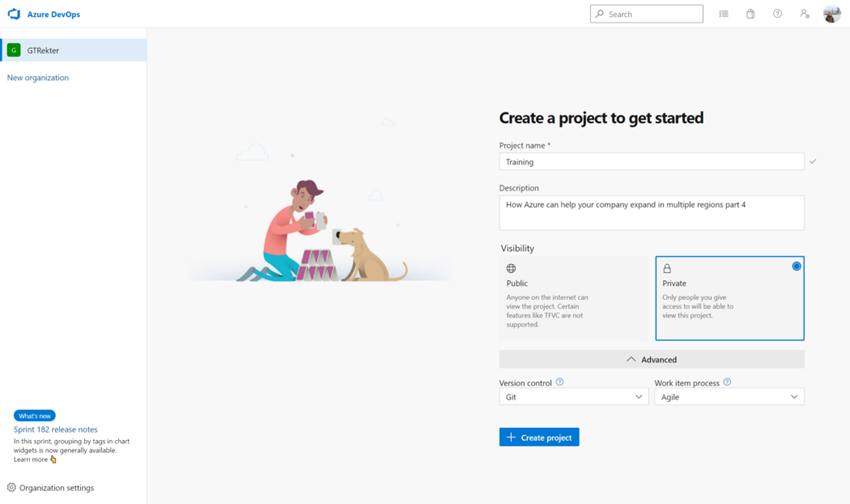Click the Private radio circle
This screenshot has width=850, height=504.
(x=796, y=266)
